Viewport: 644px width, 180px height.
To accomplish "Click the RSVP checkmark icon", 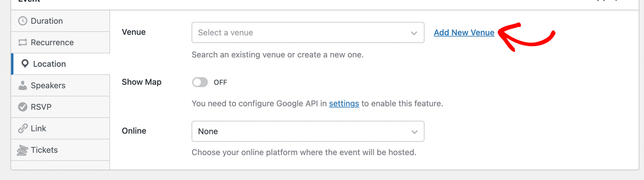I will tap(23, 107).
